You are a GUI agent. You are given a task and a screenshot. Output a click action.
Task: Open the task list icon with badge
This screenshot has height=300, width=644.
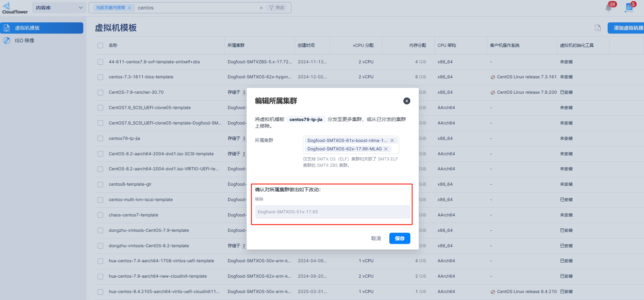tap(629, 8)
